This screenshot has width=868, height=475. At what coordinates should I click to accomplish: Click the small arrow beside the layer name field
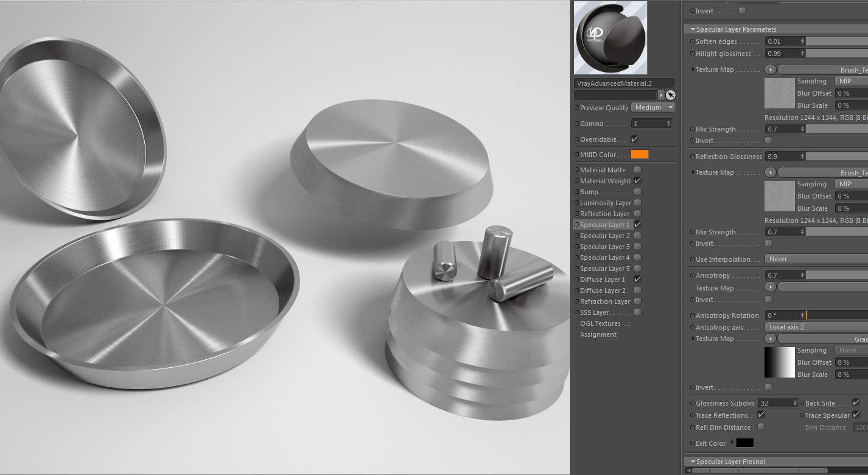[661, 95]
